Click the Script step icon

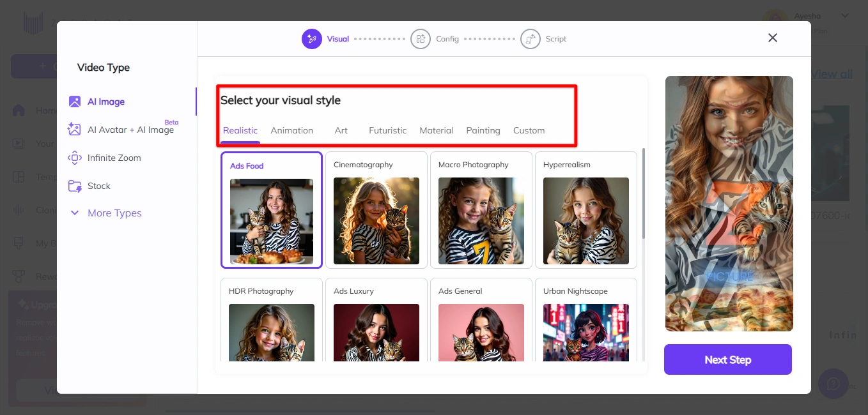point(531,39)
